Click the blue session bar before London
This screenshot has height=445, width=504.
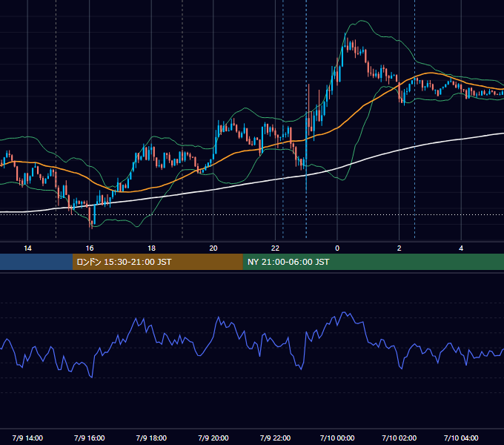36,262
